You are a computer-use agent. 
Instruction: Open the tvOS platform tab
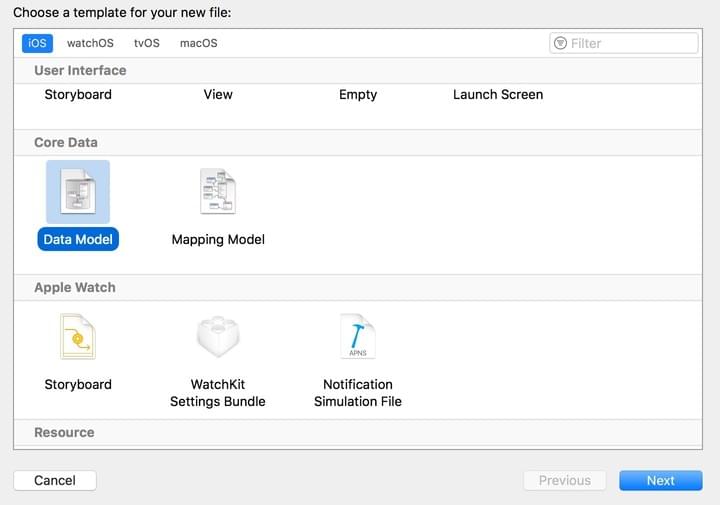pyautogui.click(x=147, y=43)
